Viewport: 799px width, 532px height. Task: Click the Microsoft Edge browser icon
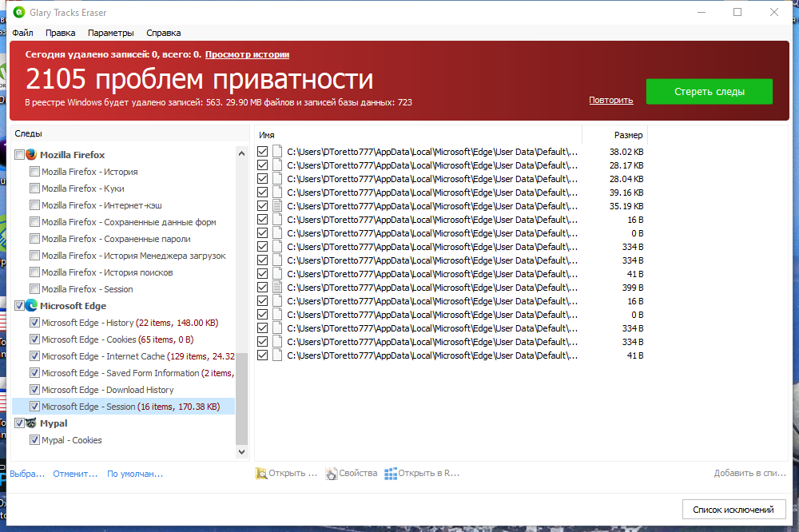pos(31,305)
